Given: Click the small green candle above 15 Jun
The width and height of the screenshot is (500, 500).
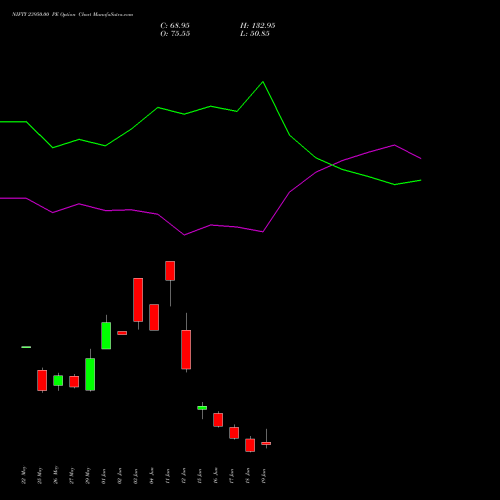Looking at the screenshot, I should point(202,408).
